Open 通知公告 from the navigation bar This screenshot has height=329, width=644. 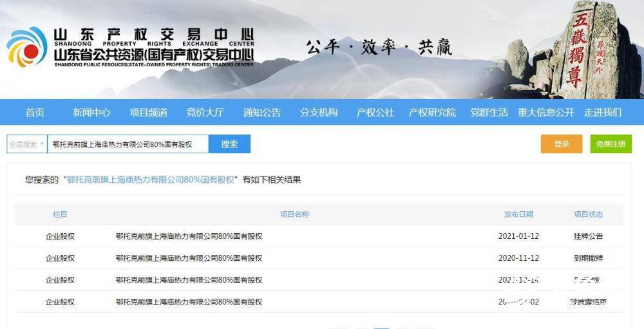(x=261, y=113)
